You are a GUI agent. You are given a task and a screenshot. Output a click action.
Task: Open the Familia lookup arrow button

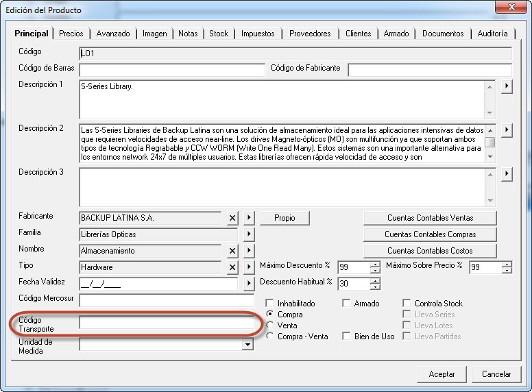coord(249,234)
